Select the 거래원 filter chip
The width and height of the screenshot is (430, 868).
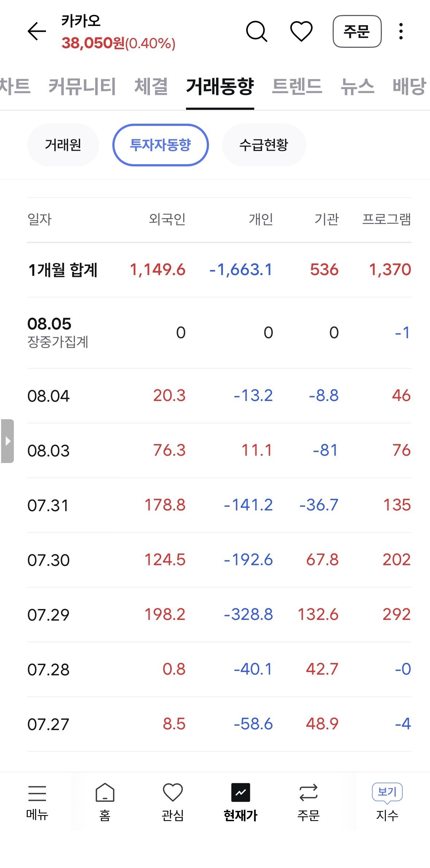63,145
